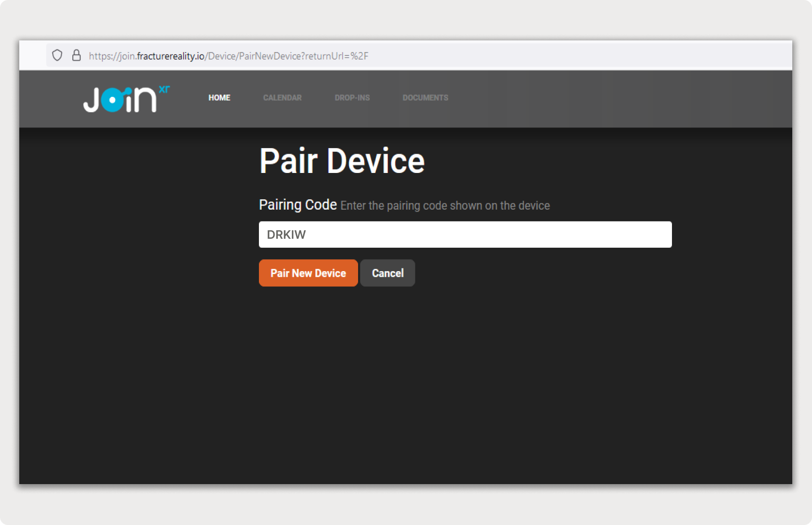Open the DROP-INS section
This screenshot has width=812, height=525.
(x=352, y=98)
